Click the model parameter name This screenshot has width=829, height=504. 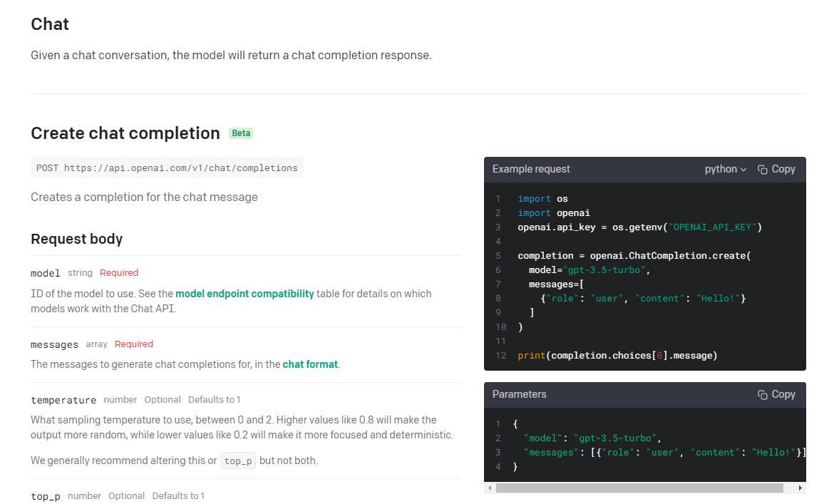tap(46, 274)
